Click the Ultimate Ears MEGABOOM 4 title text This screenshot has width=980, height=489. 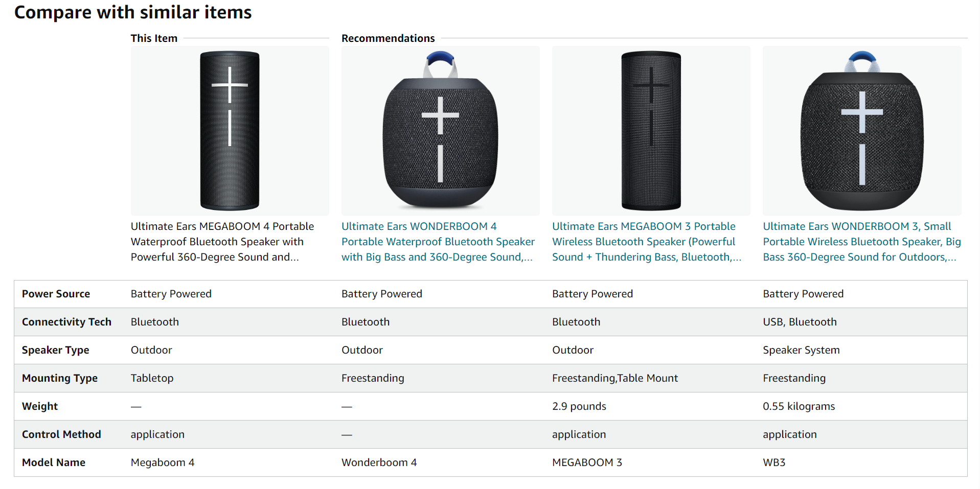coord(222,241)
